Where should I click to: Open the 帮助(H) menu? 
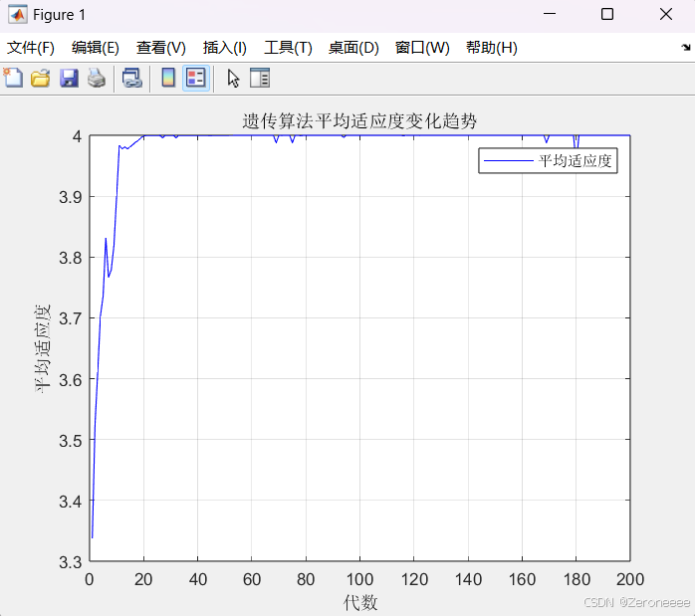[x=492, y=48]
